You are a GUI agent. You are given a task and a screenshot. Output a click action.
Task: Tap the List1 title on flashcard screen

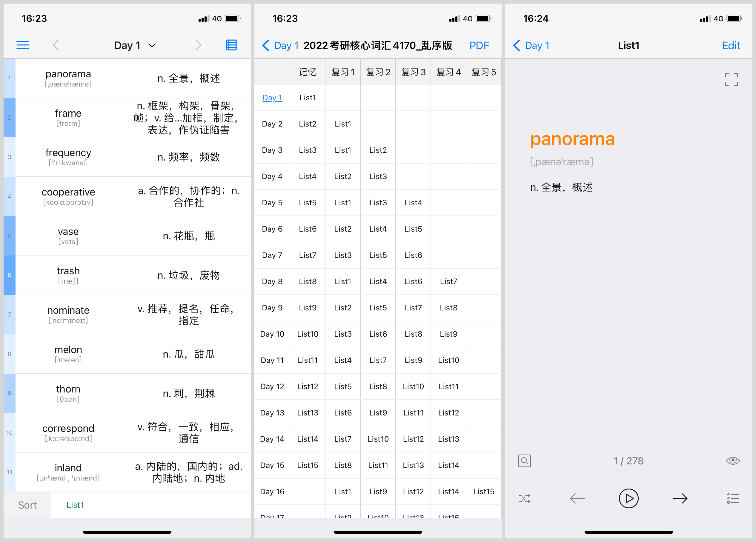[628, 45]
